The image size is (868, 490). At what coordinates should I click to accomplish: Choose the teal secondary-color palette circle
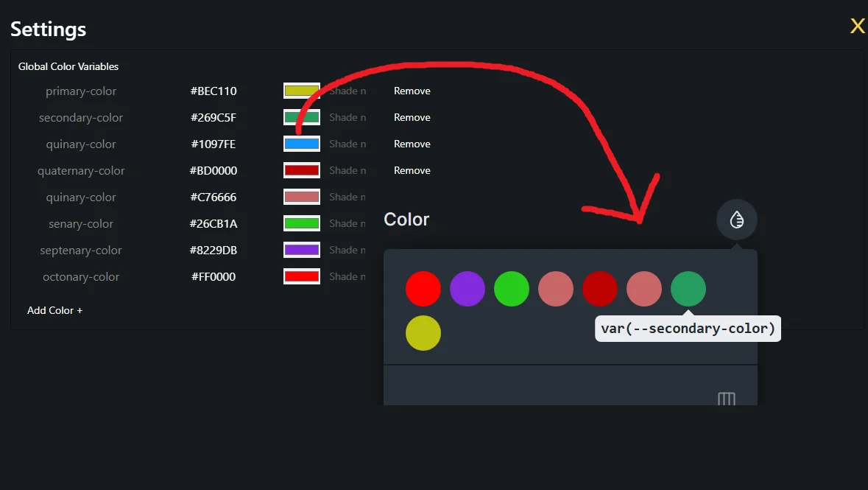pos(688,289)
